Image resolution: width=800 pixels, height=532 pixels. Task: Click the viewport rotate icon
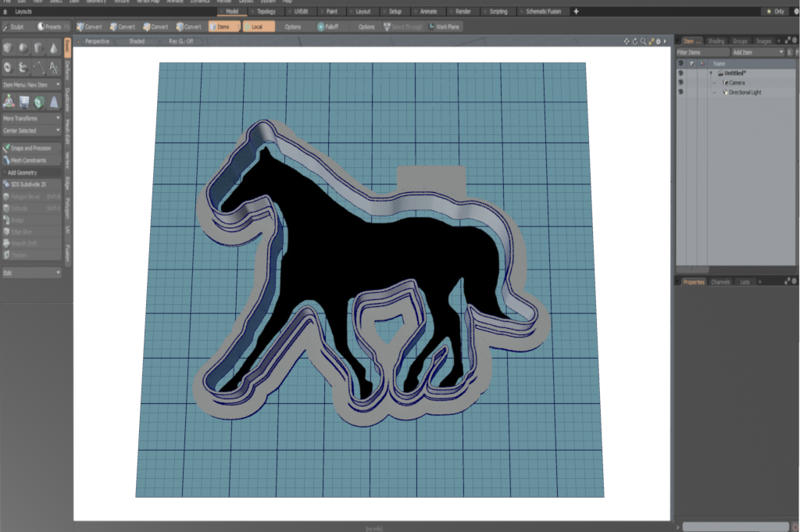coord(634,41)
